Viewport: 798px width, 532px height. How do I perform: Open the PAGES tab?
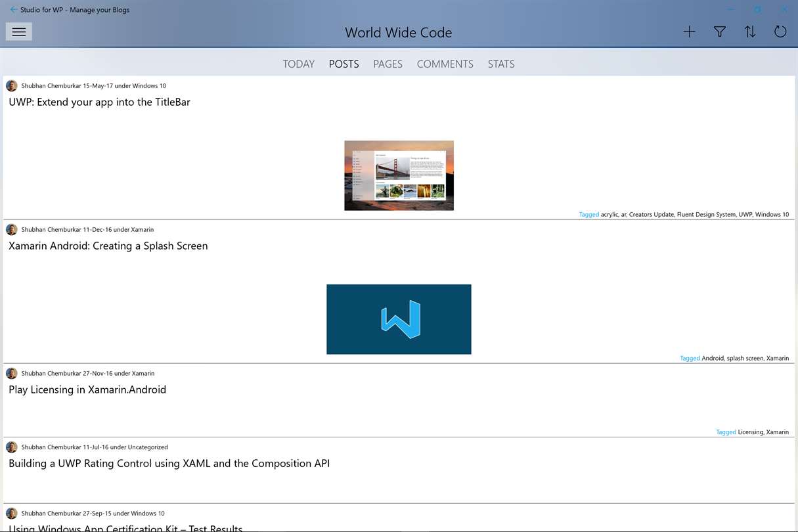[x=388, y=64]
